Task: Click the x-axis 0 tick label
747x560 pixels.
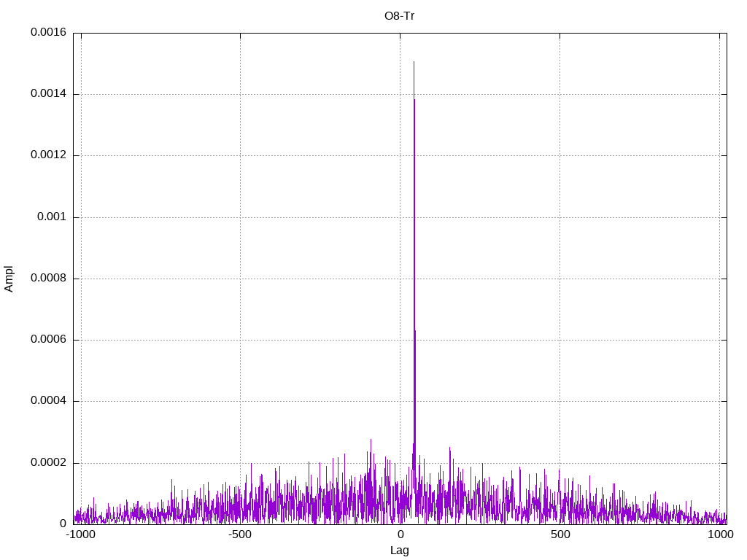Action: 400,535
